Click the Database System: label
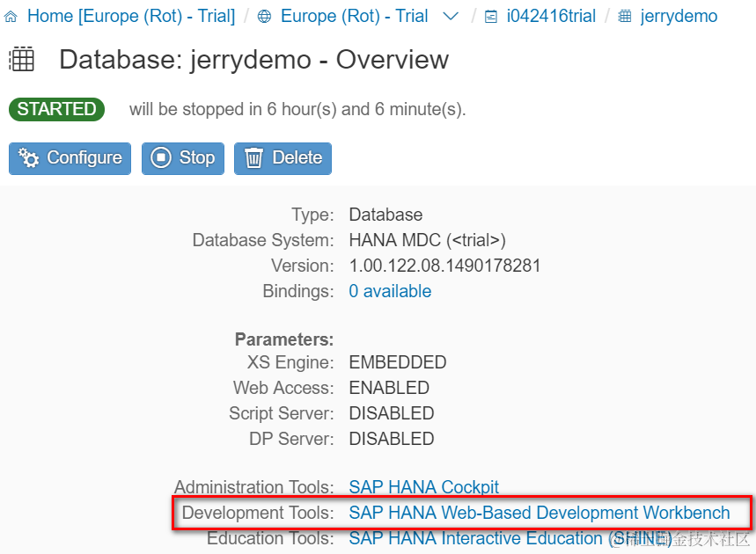This screenshot has height=554, width=756. coord(263,240)
